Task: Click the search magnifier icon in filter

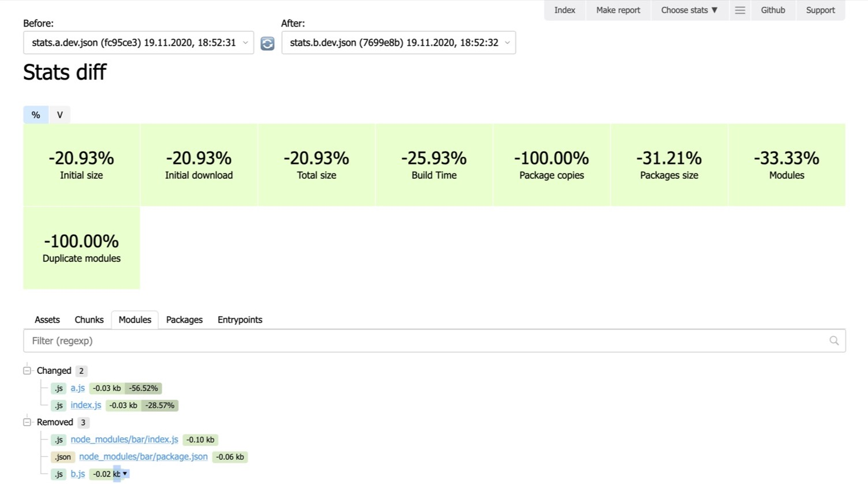Action: [834, 341]
